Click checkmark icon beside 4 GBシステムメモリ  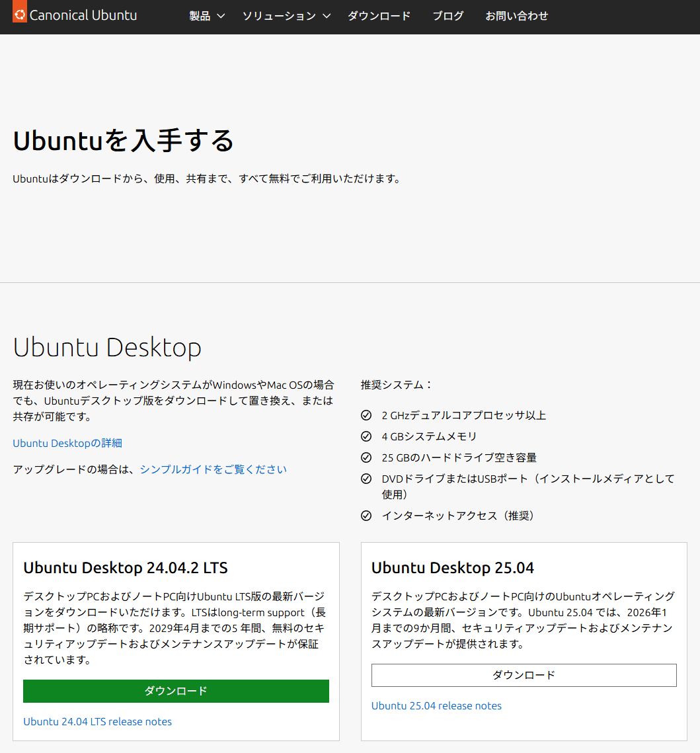click(366, 436)
